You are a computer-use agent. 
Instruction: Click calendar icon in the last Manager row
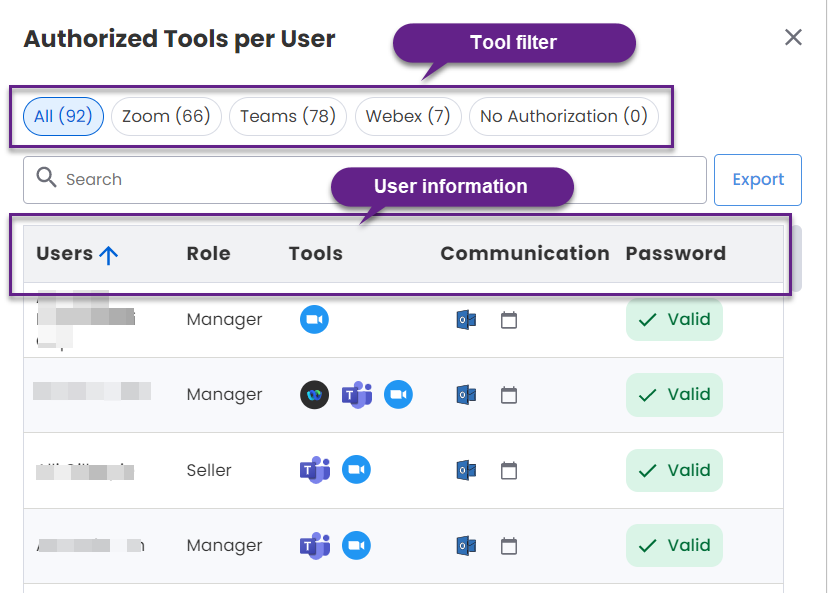(x=509, y=546)
